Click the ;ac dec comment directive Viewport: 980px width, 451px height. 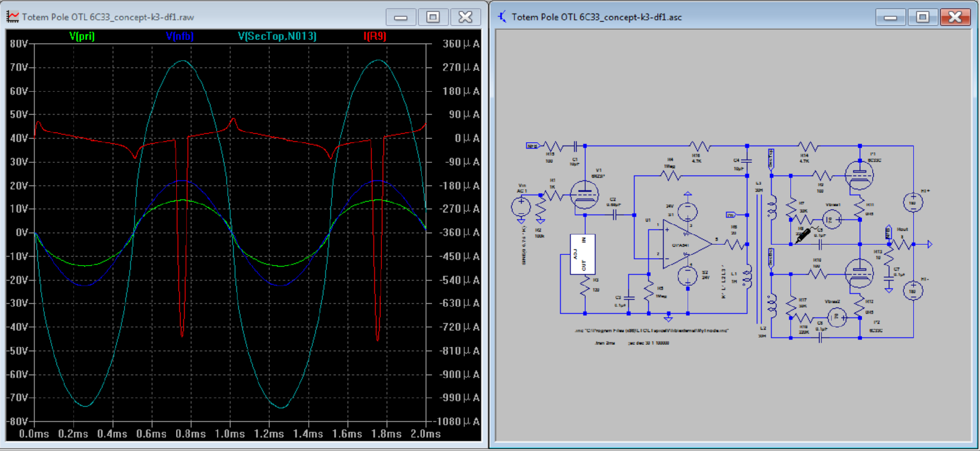[x=649, y=343]
